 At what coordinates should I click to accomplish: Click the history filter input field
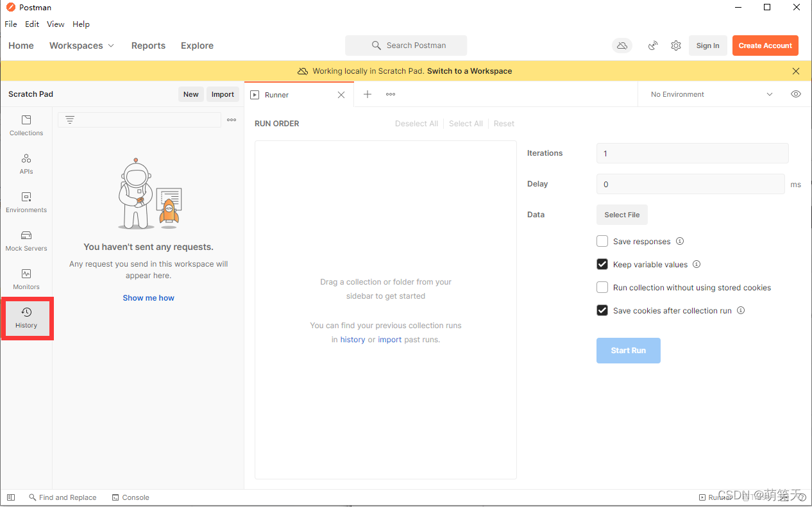pos(139,120)
